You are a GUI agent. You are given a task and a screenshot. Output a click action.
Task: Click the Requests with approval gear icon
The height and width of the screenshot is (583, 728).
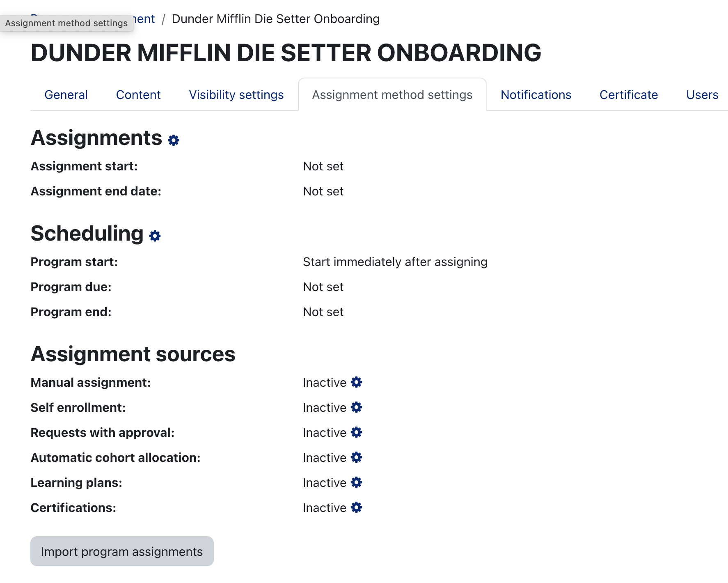pyautogui.click(x=357, y=432)
